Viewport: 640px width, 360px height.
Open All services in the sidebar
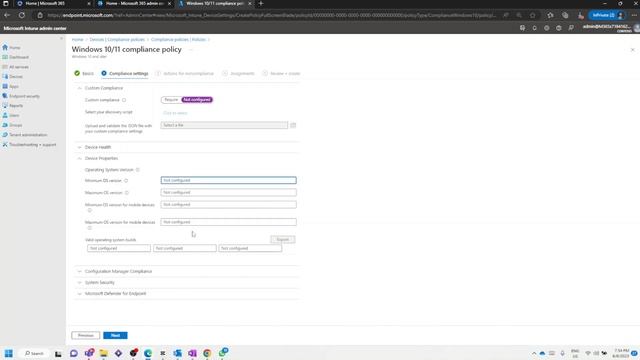coord(16,67)
